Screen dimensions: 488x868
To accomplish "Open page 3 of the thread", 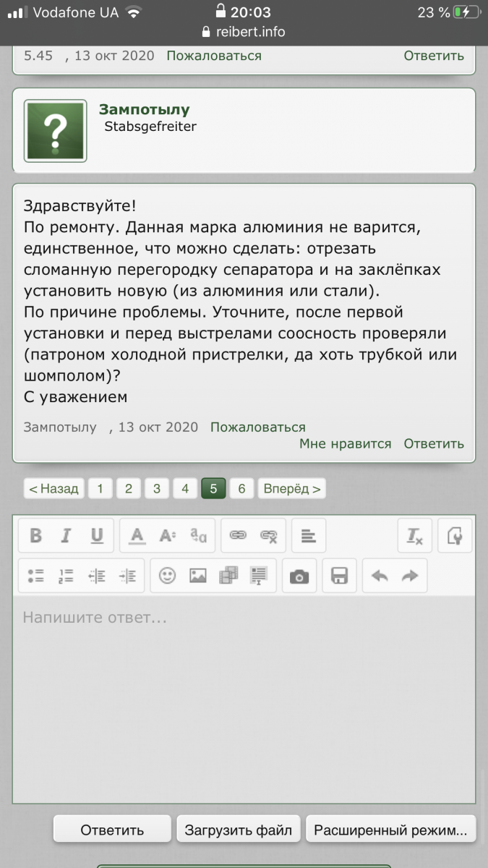I will pos(156,488).
